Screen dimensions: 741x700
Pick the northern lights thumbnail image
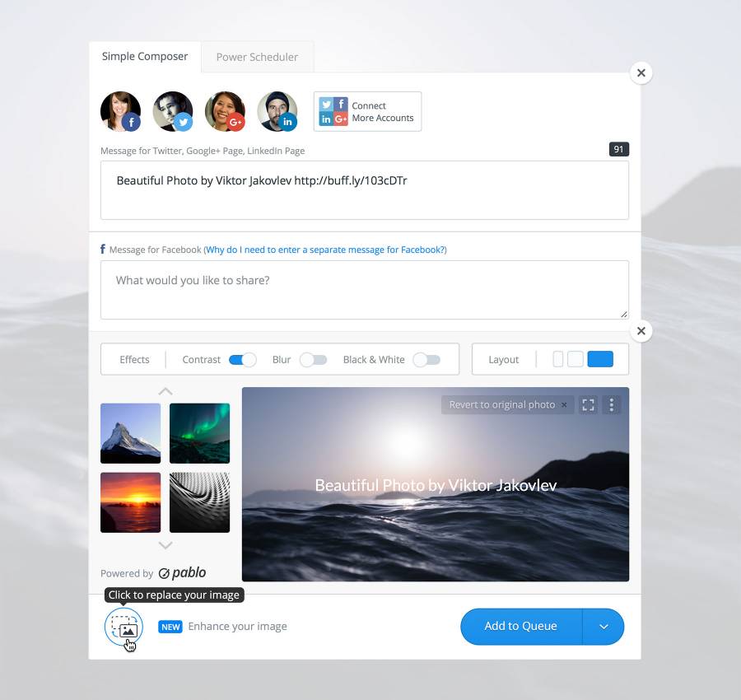(x=199, y=433)
